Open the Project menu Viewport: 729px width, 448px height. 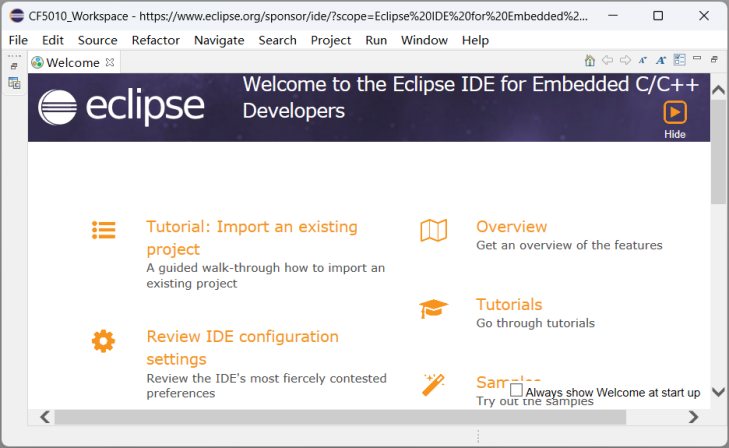331,40
